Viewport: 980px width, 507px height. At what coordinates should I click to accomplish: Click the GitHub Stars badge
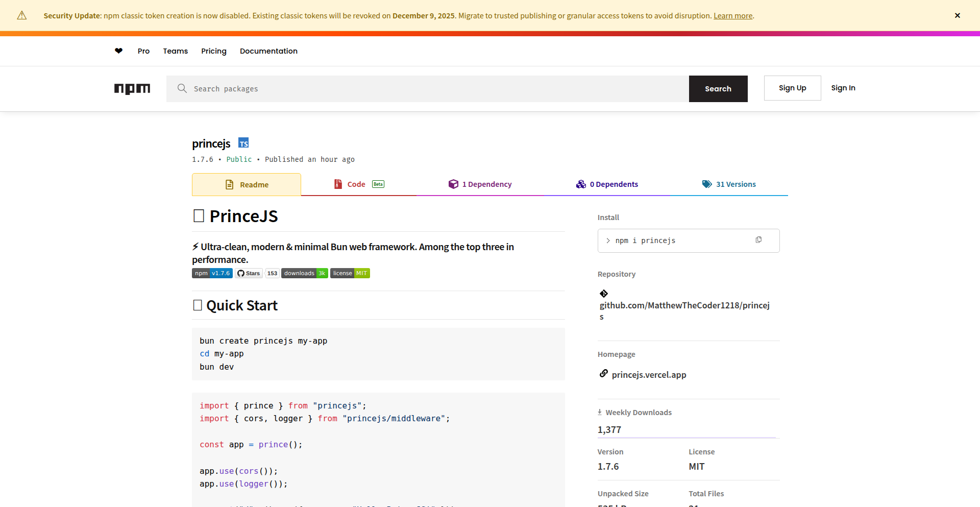[x=249, y=273]
